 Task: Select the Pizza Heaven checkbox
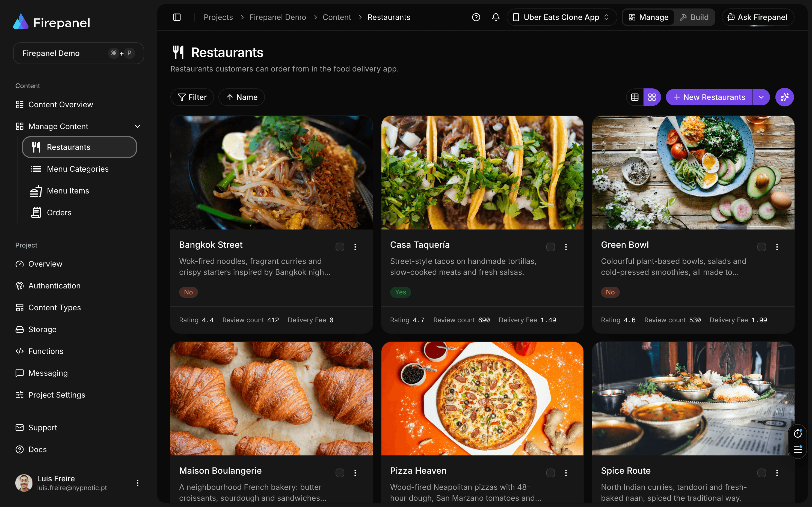click(x=551, y=473)
